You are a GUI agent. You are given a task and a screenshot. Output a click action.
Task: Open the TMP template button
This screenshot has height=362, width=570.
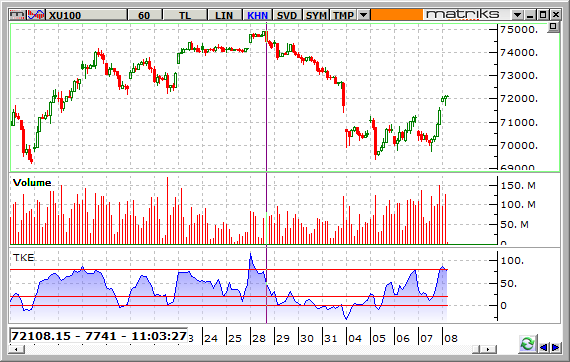(x=343, y=15)
